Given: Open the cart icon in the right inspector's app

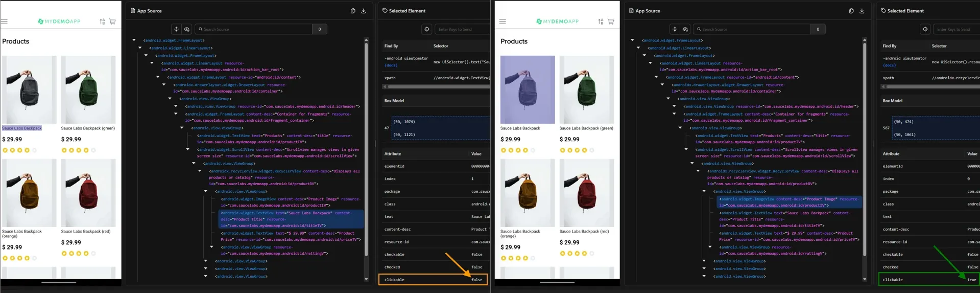Looking at the screenshot, I should point(611,21).
